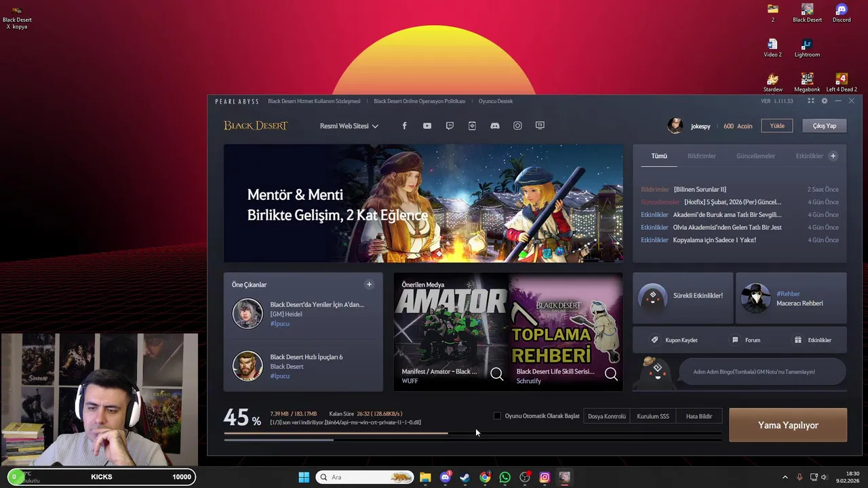Click the Kurulum SSS button
This screenshot has width=868, height=488.
pyautogui.click(x=653, y=416)
